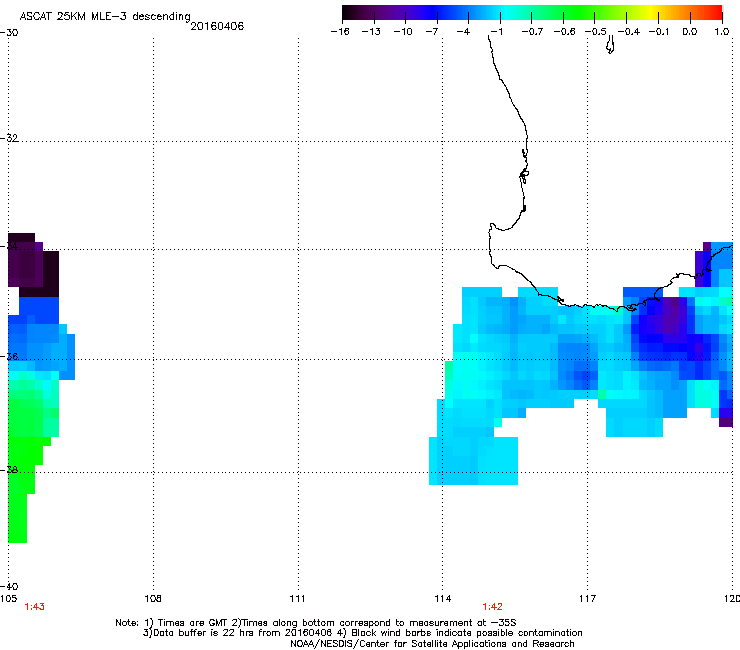Click the latitude label -30
The image size is (740, 650).
[9, 33]
